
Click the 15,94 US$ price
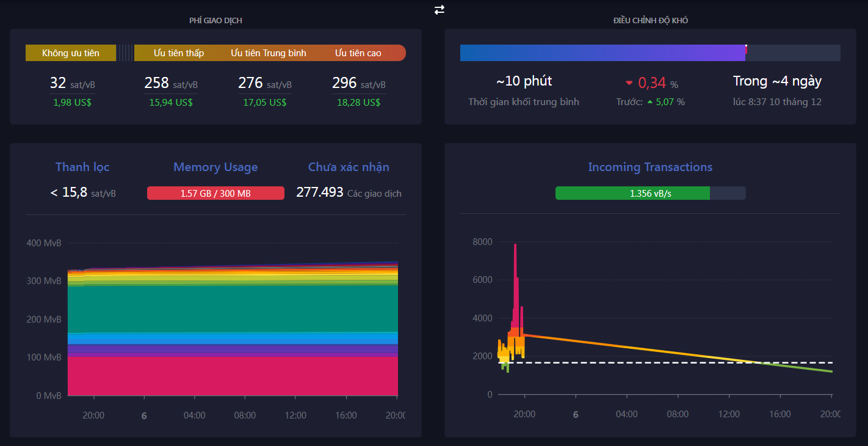click(171, 102)
